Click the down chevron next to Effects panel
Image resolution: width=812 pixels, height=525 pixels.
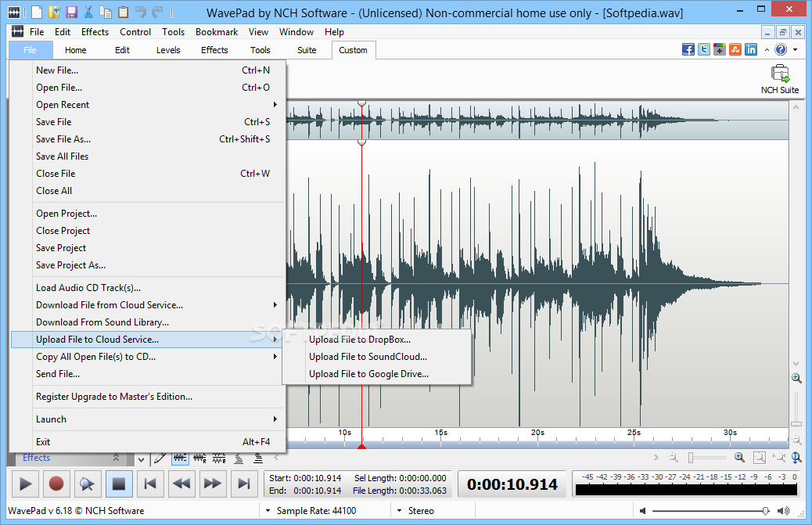tap(141, 459)
